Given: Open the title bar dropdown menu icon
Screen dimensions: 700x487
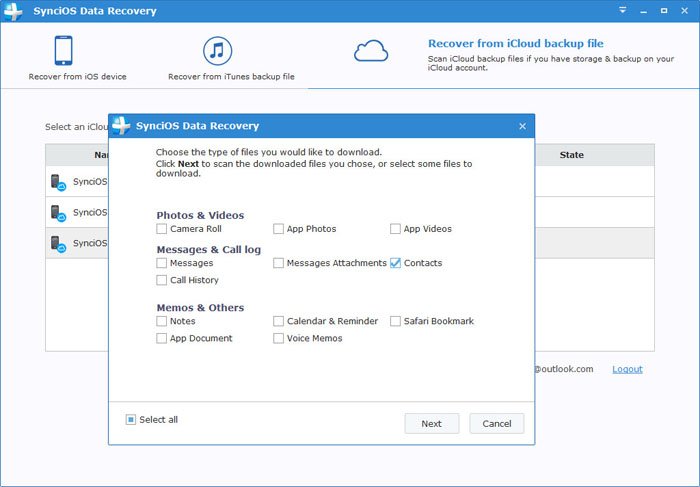Looking at the screenshot, I should coord(623,10).
